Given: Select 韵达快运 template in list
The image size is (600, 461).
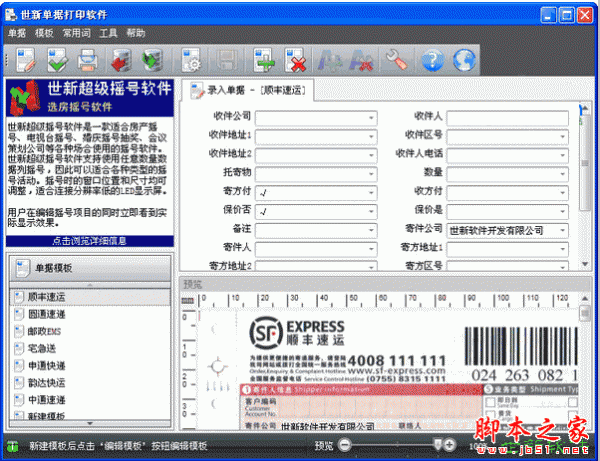Looking at the screenshot, I should tap(90, 383).
